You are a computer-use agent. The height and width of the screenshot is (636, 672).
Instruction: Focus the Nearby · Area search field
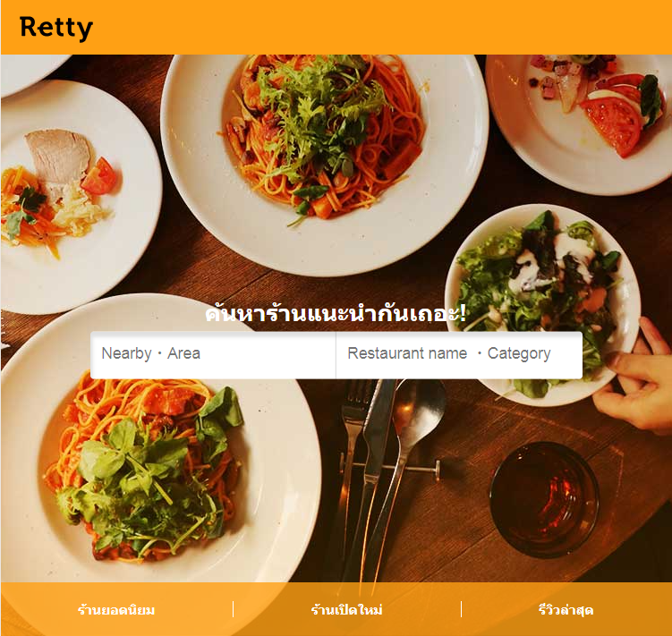pos(213,354)
